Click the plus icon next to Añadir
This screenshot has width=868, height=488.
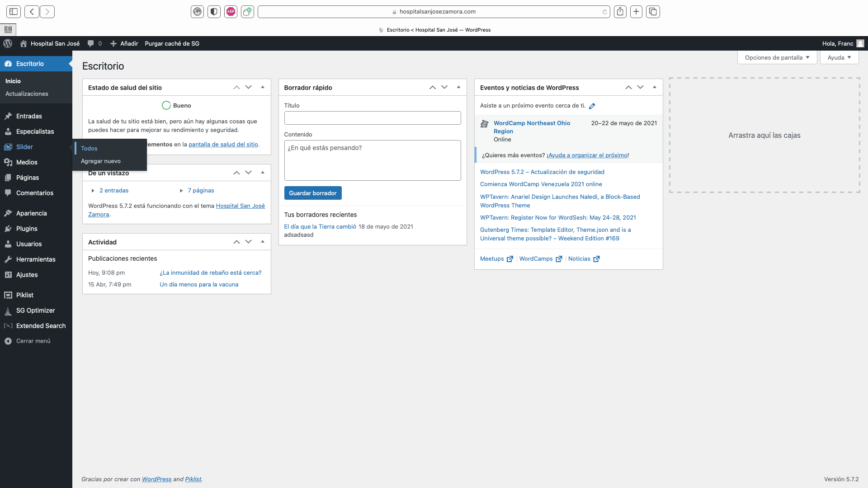(113, 43)
